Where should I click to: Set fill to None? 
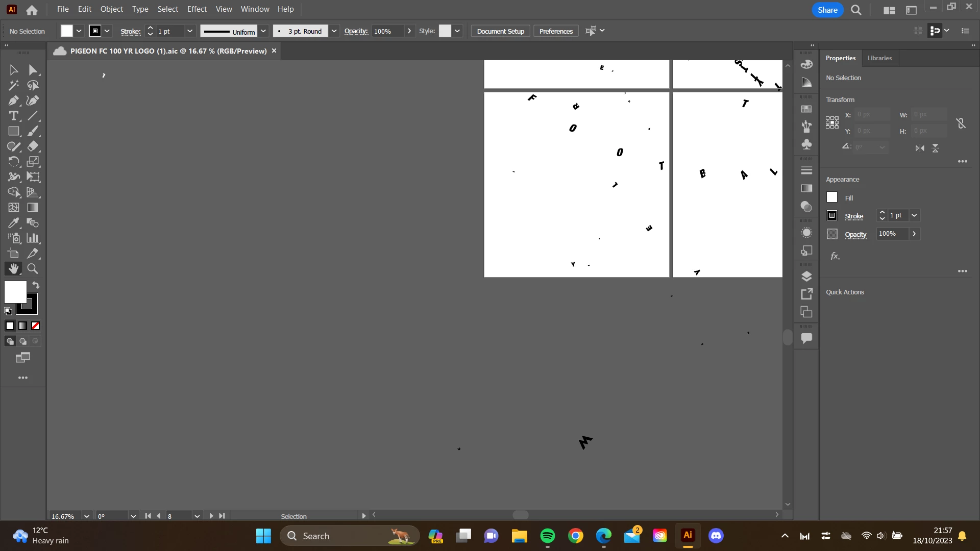pos(35,326)
